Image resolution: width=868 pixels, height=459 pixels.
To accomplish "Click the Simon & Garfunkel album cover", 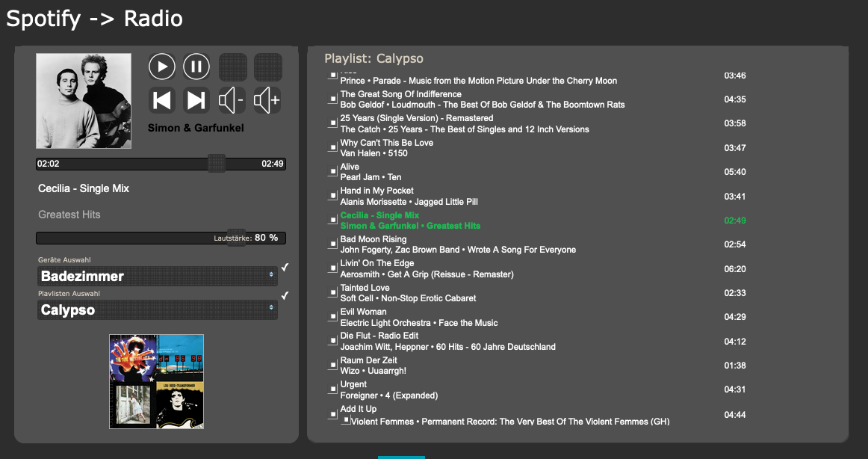I will [84, 101].
